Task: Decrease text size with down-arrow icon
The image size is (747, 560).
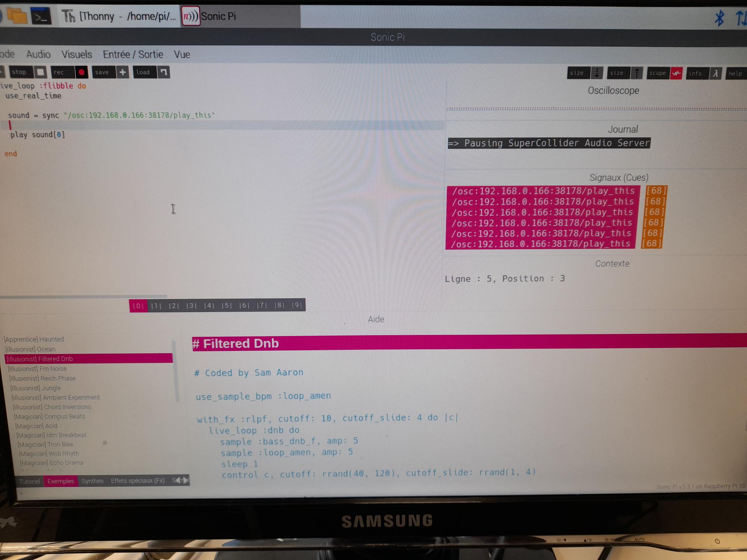Action: (597, 73)
